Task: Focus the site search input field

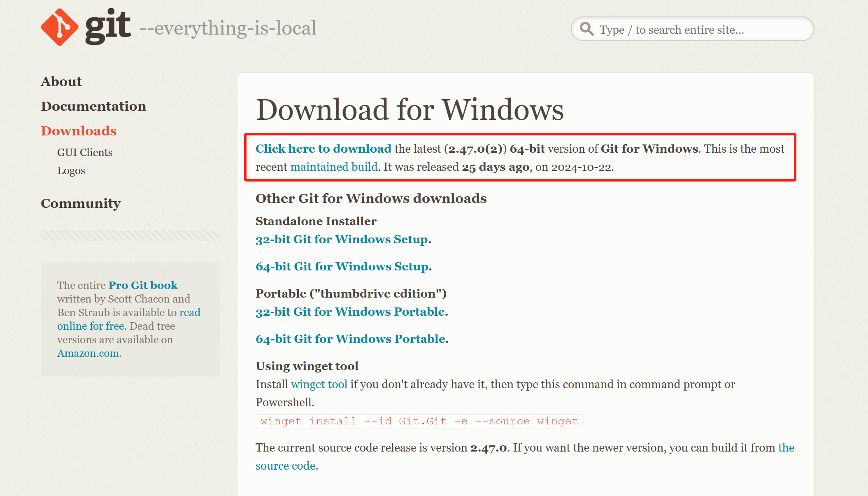Action: point(700,30)
